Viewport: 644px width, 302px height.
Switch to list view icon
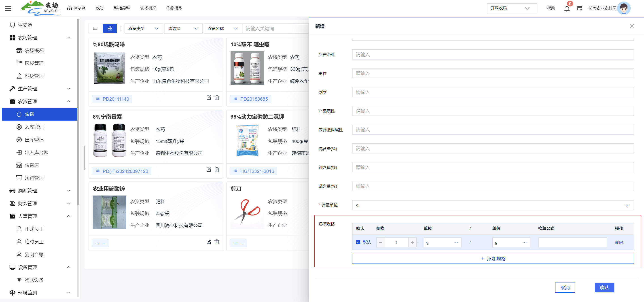pyautogui.click(x=95, y=28)
